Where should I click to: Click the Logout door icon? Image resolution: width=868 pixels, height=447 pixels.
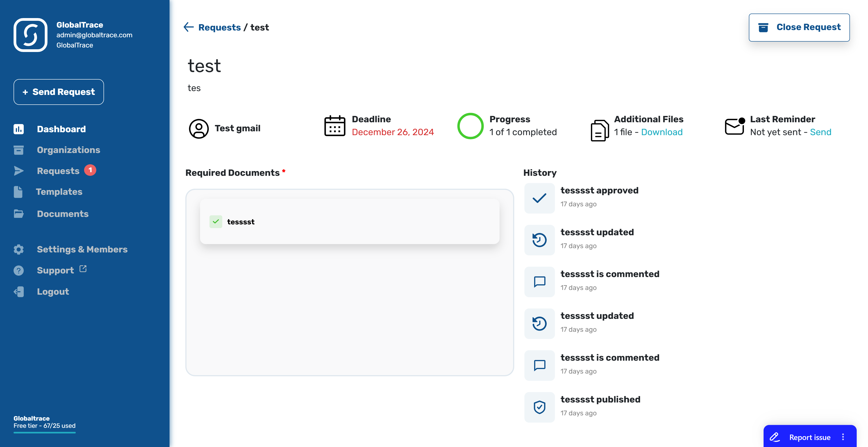pyautogui.click(x=19, y=292)
